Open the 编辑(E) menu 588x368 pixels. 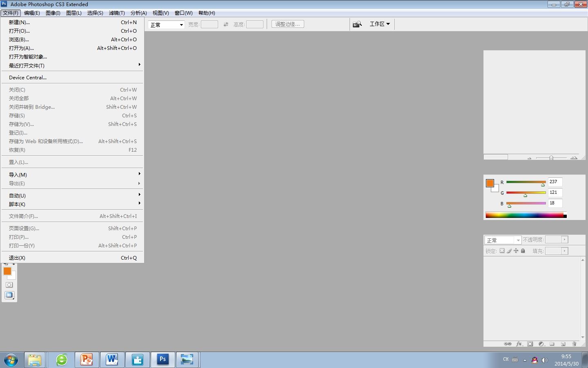coord(32,13)
